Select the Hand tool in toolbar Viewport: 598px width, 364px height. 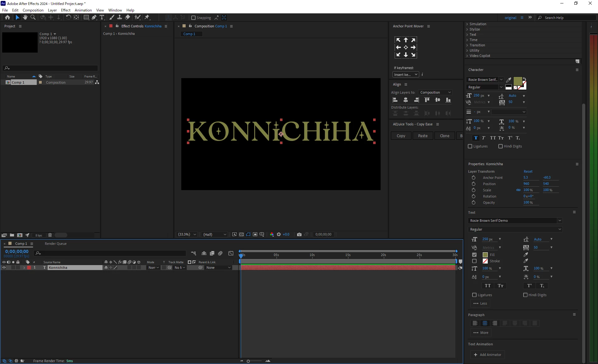25,17
